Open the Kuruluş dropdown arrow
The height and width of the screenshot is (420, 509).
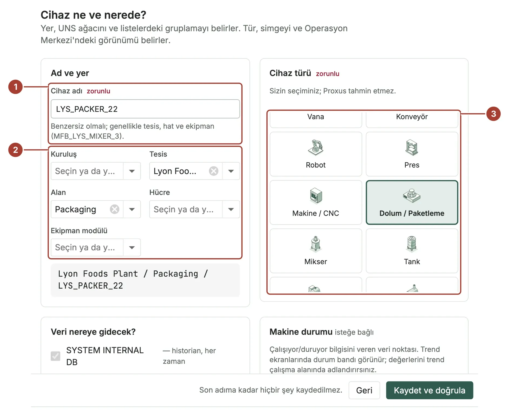coord(132,171)
